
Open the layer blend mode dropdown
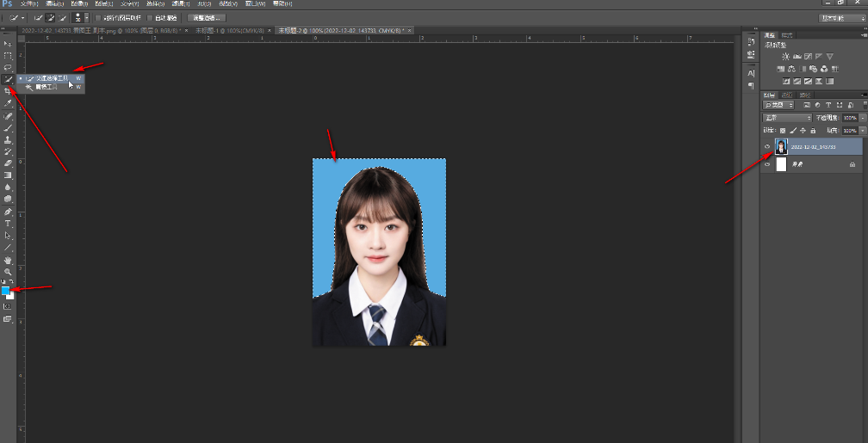coord(787,118)
